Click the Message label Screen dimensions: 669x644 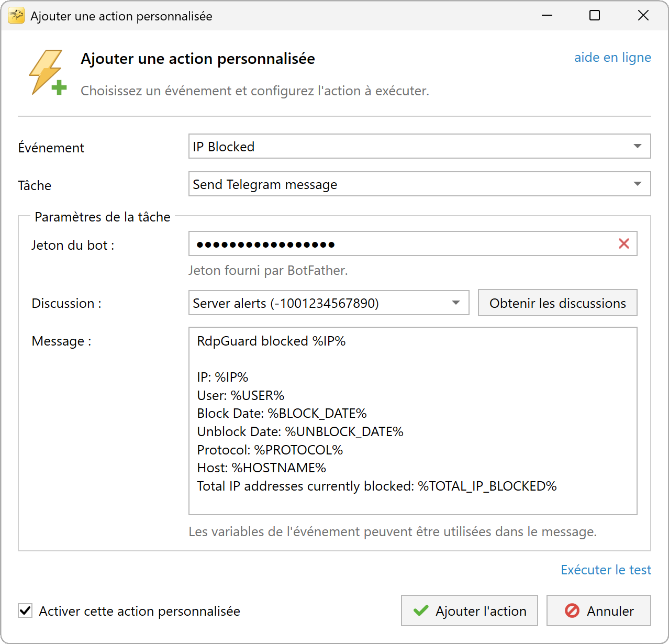(x=61, y=341)
